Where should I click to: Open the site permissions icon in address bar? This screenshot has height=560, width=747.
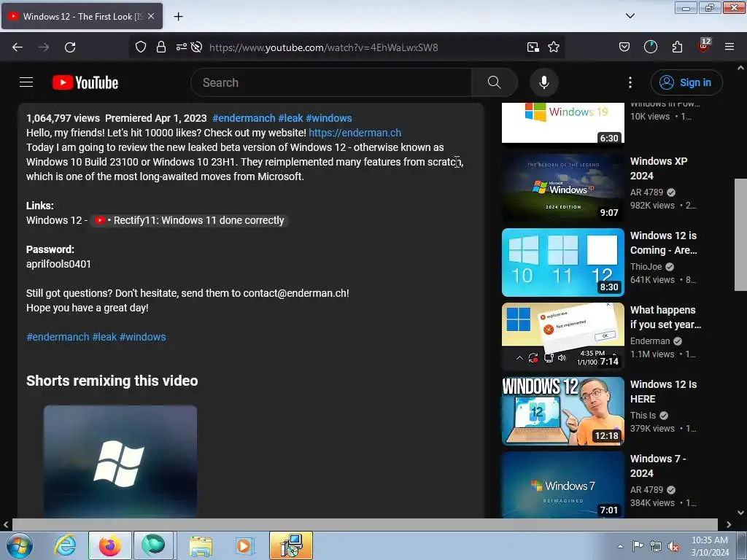tap(181, 47)
